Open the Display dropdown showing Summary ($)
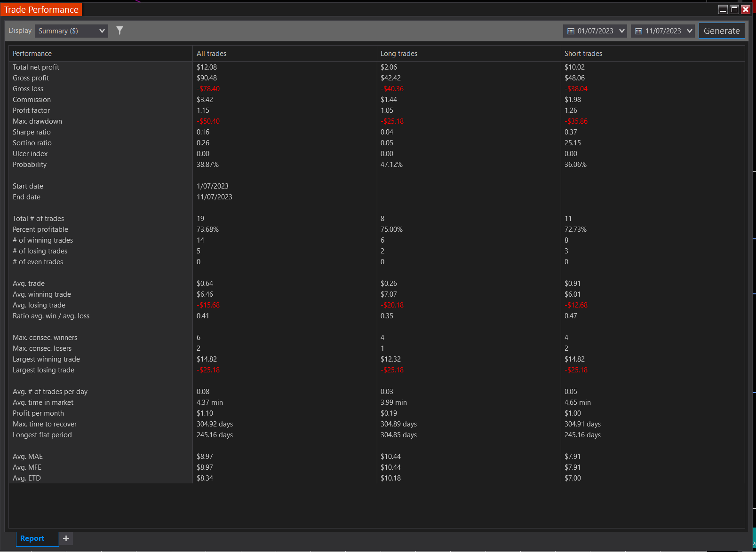 coord(71,31)
